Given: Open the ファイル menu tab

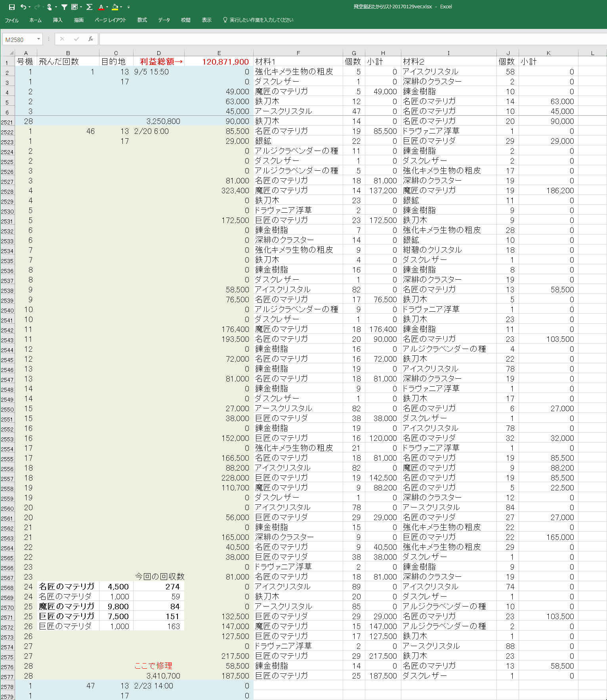Looking at the screenshot, I should (11, 20).
